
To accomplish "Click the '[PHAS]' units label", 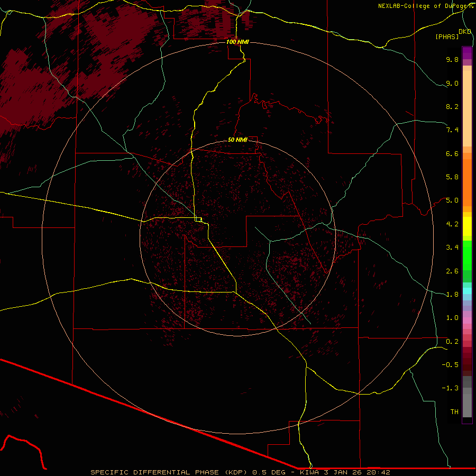I will [x=447, y=36].
